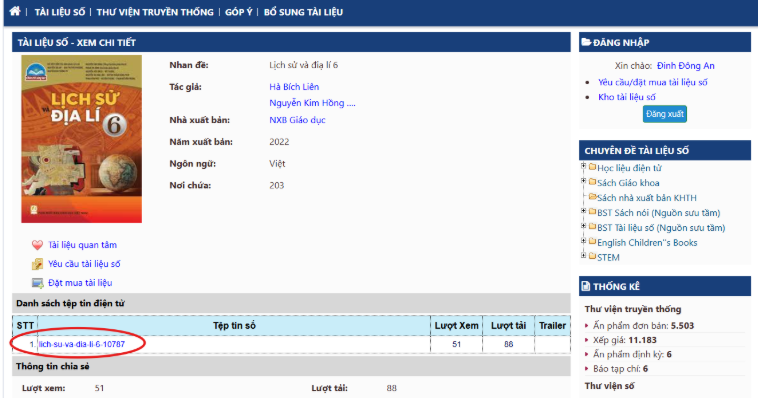Click the Học liệu điện tử folder icon
758x400 pixels.
point(591,167)
